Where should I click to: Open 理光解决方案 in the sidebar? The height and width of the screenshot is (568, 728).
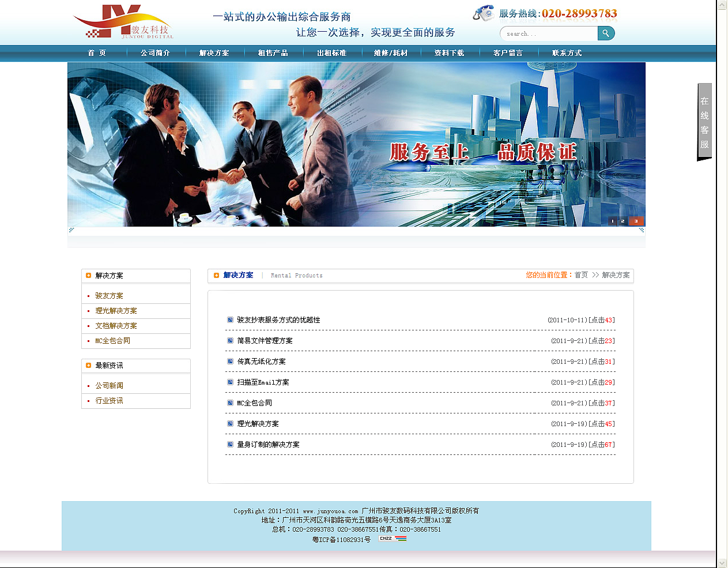tap(116, 311)
